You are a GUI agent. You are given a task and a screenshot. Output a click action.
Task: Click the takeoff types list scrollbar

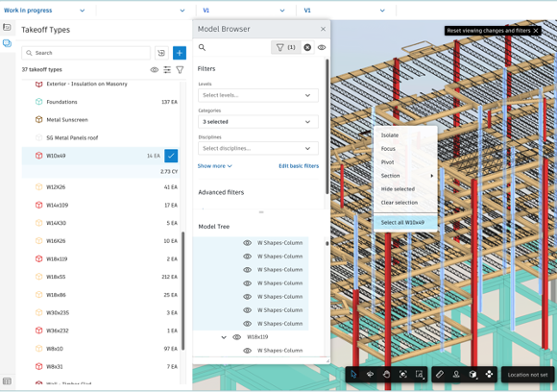(182, 291)
